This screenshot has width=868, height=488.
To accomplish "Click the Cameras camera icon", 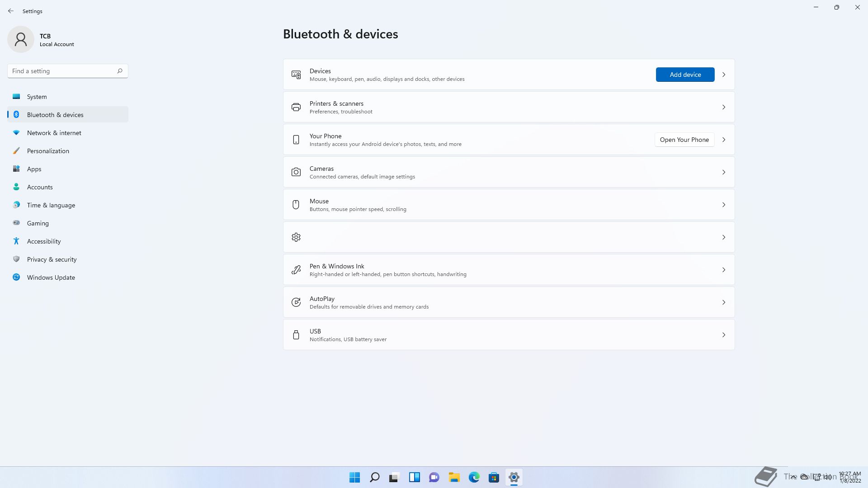I will point(296,172).
